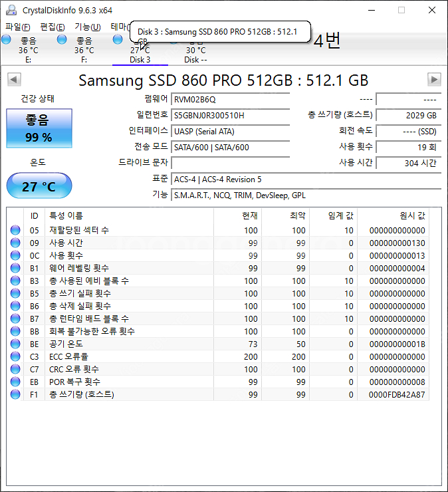Click status orb for row BE
Image resolution: width=448 pixels, height=492 pixels.
click(x=15, y=344)
